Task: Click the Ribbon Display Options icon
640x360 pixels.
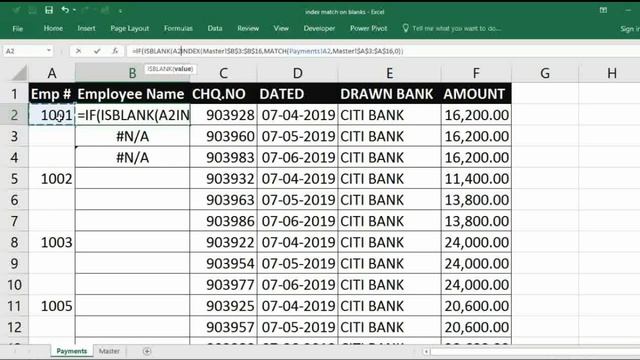Action: coord(603,10)
